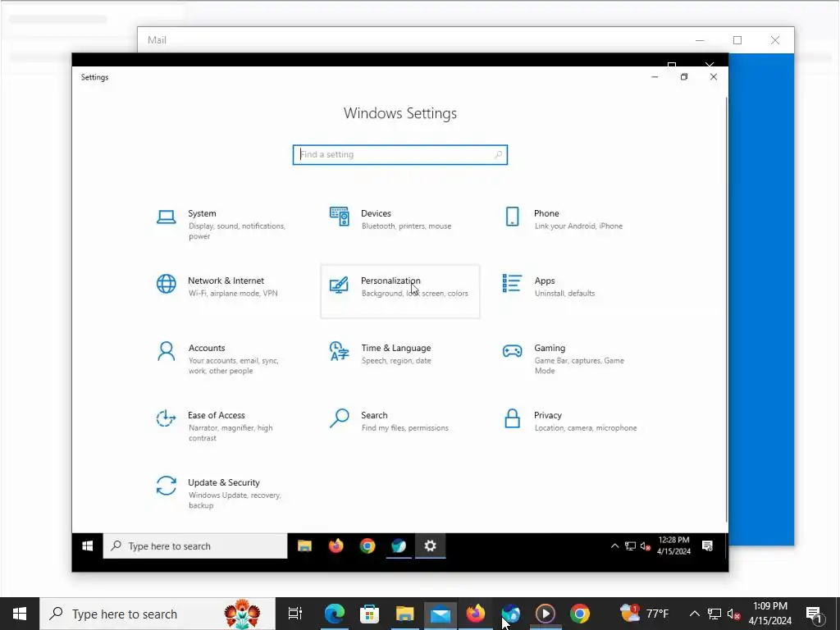
Task: Open the inner remote Start menu
Action: [87, 546]
